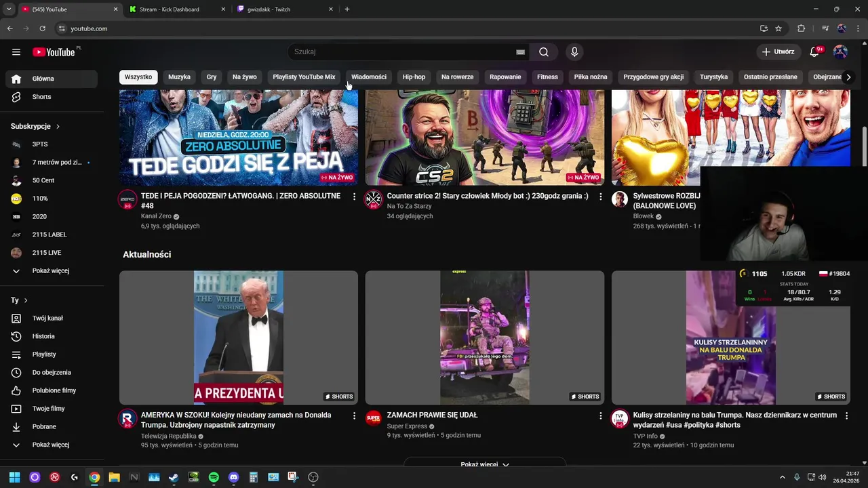This screenshot has width=868, height=488.
Task: Go to the YouTube logo home link
Action: coord(54,52)
